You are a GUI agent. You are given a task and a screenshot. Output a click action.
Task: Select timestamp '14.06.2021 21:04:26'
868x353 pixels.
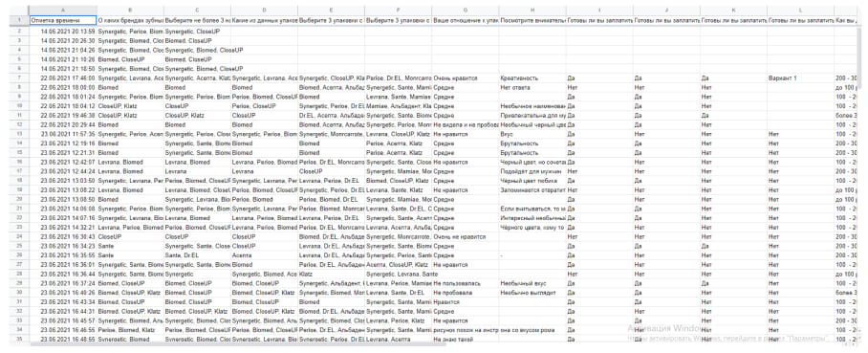tap(68, 51)
